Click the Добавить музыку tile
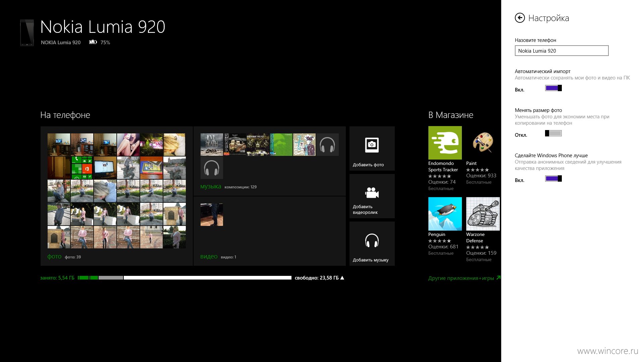The width and height of the screenshot is (644, 362). (x=372, y=244)
